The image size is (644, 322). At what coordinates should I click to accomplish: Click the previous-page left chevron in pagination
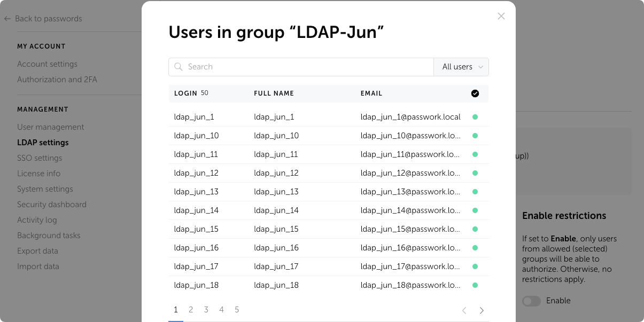[x=464, y=310]
